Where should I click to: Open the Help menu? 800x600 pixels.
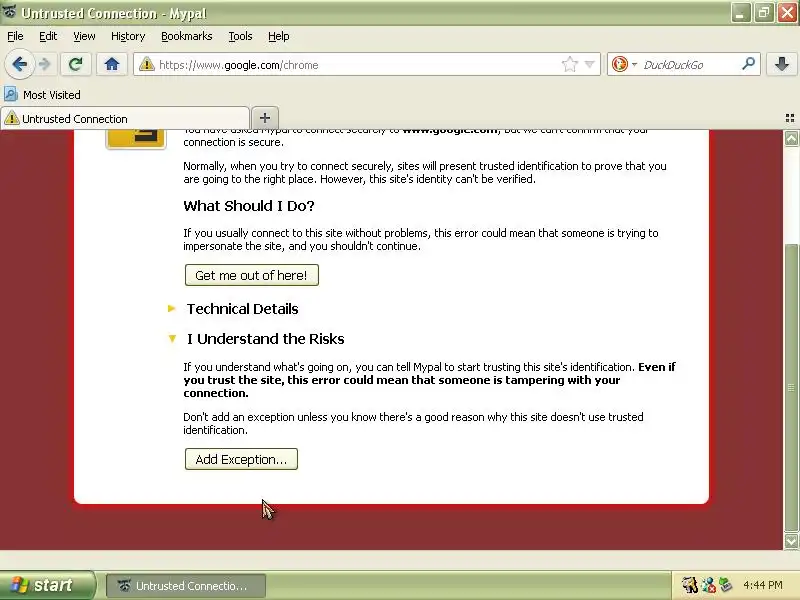[x=279, y=36]
